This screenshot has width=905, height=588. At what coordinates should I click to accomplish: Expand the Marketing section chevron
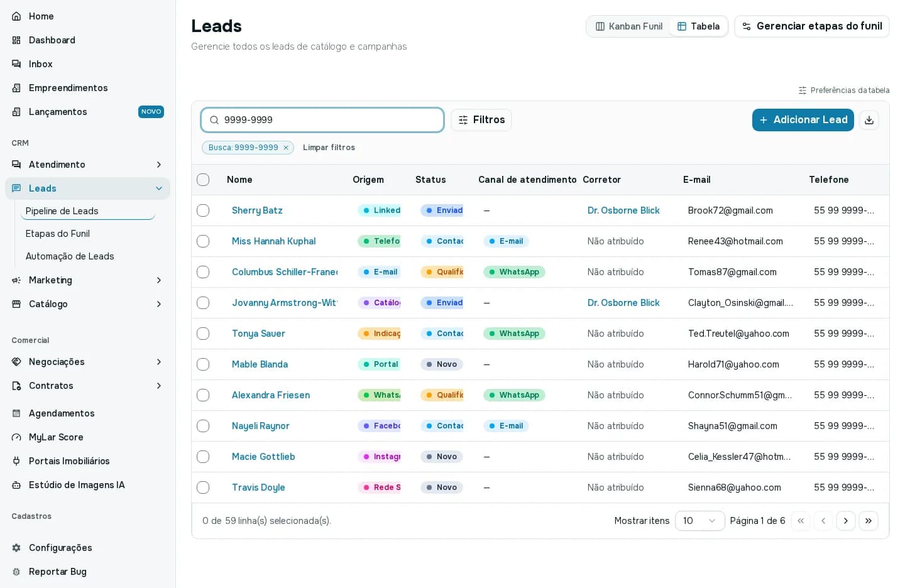pyautogui.click(x=159, y=280)
